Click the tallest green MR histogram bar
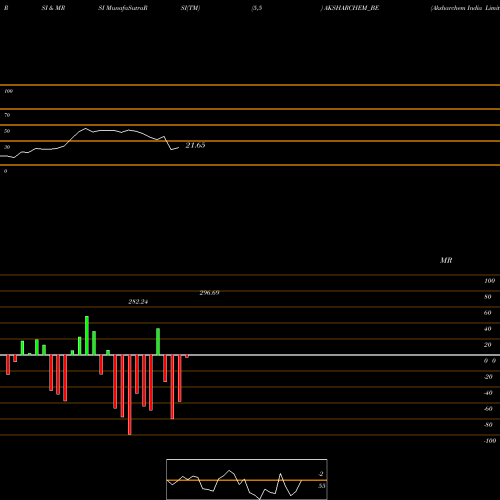 click(87, 335)
